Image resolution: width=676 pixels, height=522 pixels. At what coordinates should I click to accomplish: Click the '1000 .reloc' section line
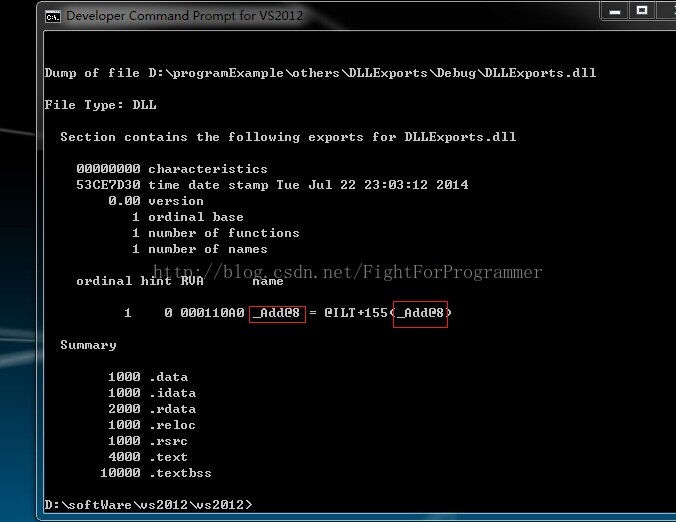click(152, 425)
